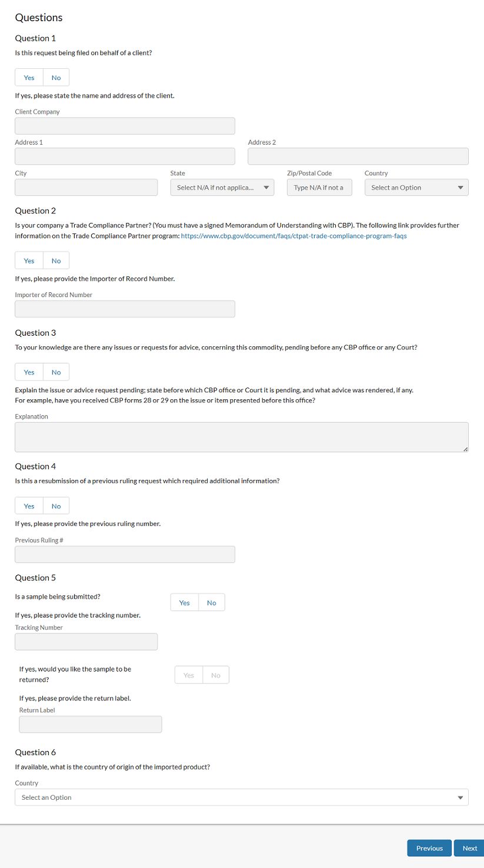
Task: Select Yes for Trade Compliance Partner question
Action: pyautogui.click(x=29, y=261)
